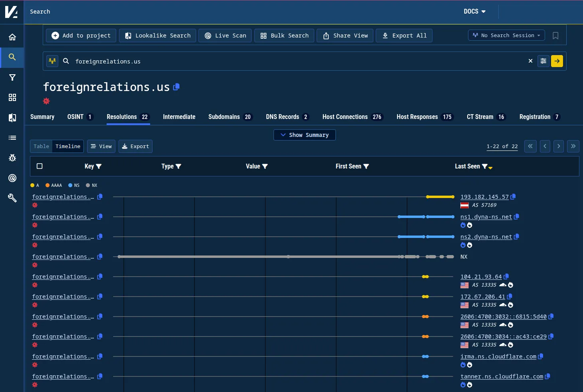This screenshot has height=392, width=583.
Task: Copy tanner.ns.cloudflare.com value
Action: [547, 376]
